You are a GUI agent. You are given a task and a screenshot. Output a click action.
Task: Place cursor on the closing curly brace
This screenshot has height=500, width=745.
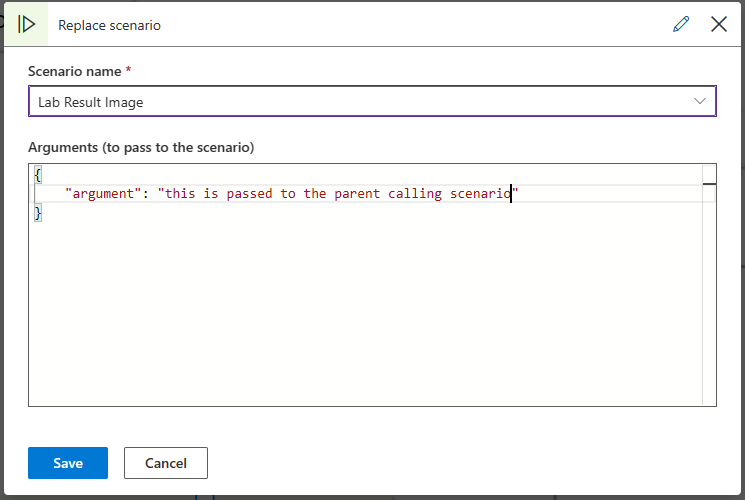coord(38,213)
